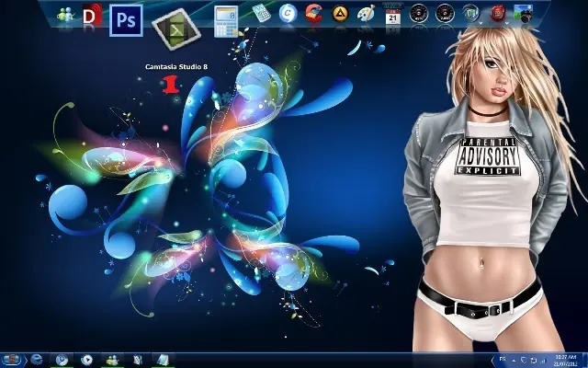Open the large calculator icon in dock
This screenshot has width=588, height=368.
click(226, 19)
